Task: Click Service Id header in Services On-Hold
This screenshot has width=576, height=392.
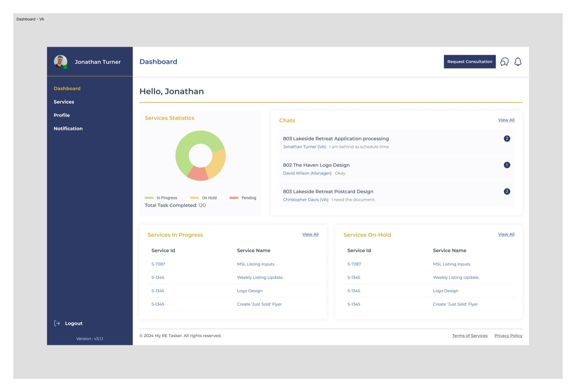Action: pyautogui.click(x=359, y=251)
